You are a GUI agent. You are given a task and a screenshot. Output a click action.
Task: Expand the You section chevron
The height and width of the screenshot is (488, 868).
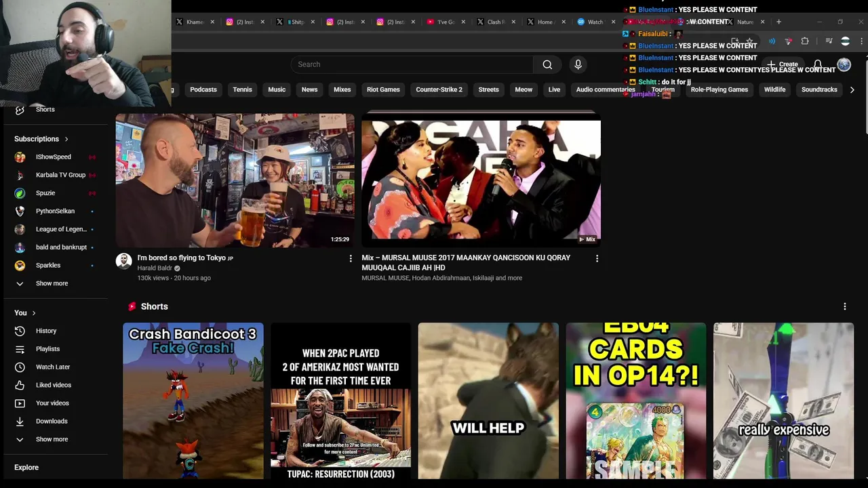(x=33, y=313)
